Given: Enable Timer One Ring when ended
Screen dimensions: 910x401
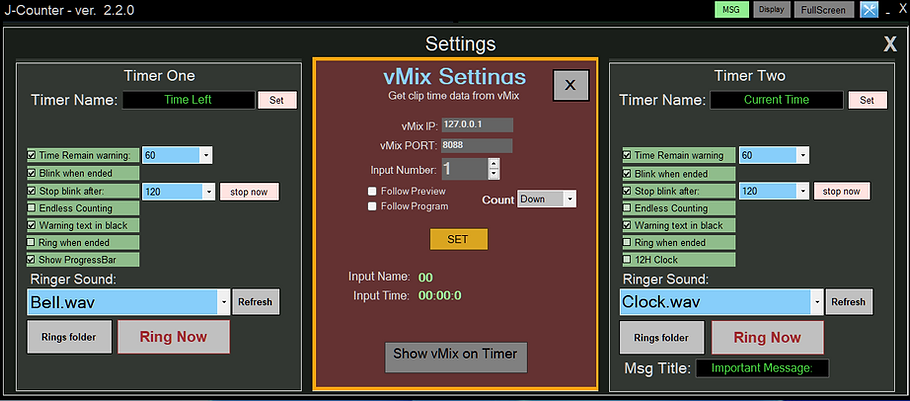Looking at the screenshot, I should 31,243.
